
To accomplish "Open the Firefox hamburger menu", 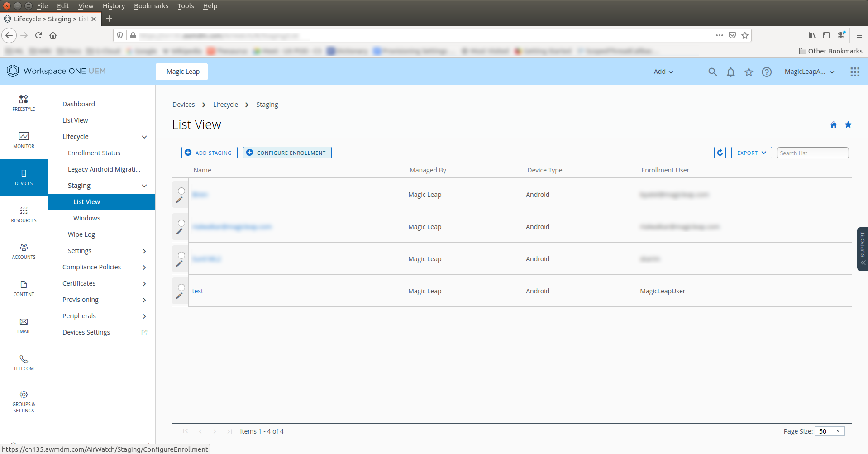I will tap(859, 35).
